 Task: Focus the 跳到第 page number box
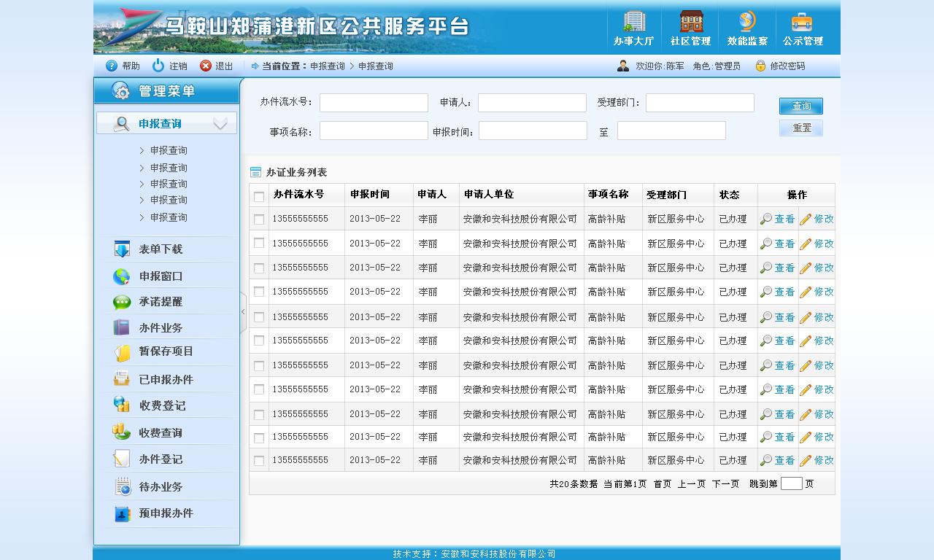point(792,483)
